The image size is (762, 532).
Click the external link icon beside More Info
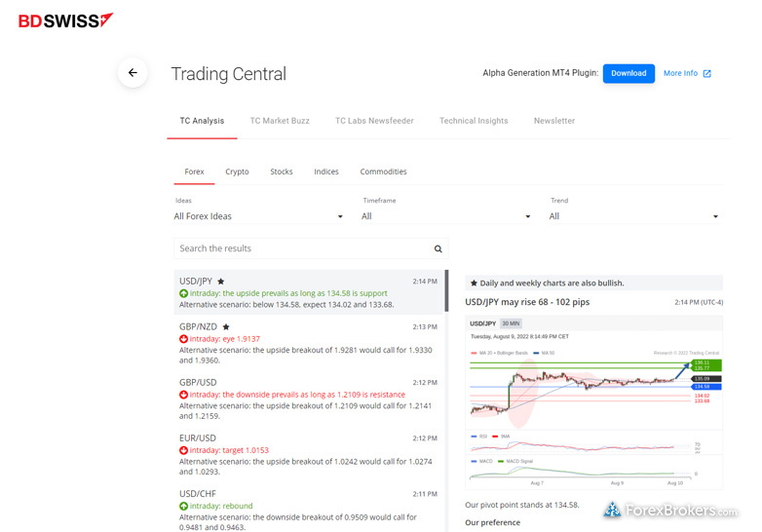click(x=707, y=73)
